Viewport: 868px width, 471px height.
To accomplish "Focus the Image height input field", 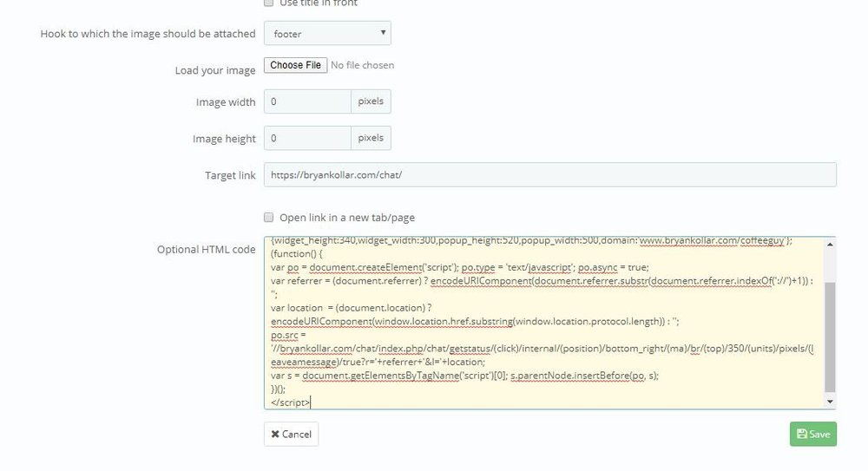I will 306,138.
